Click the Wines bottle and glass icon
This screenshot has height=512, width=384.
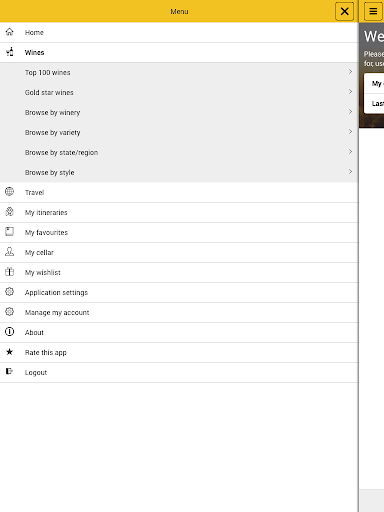pos(10,52)
